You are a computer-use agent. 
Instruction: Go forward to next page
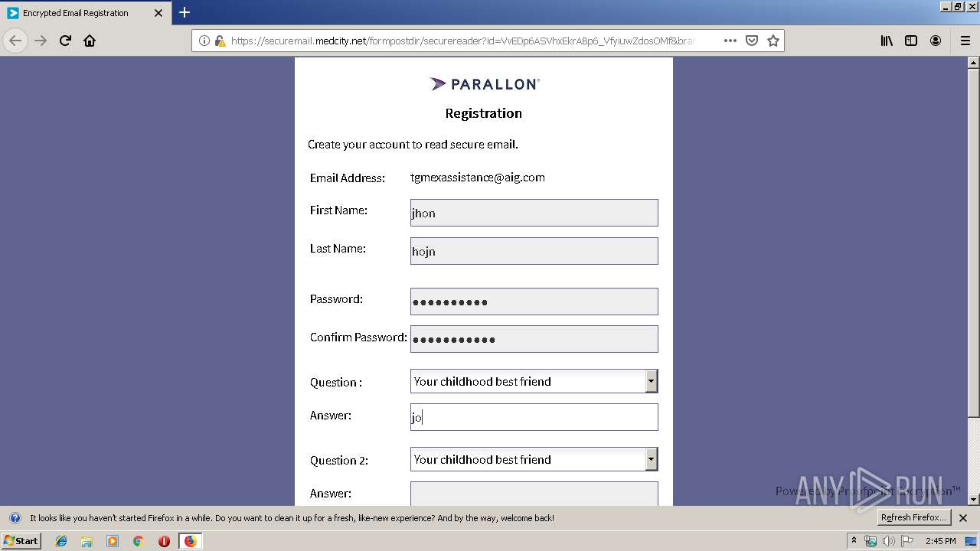coord(41,41)
